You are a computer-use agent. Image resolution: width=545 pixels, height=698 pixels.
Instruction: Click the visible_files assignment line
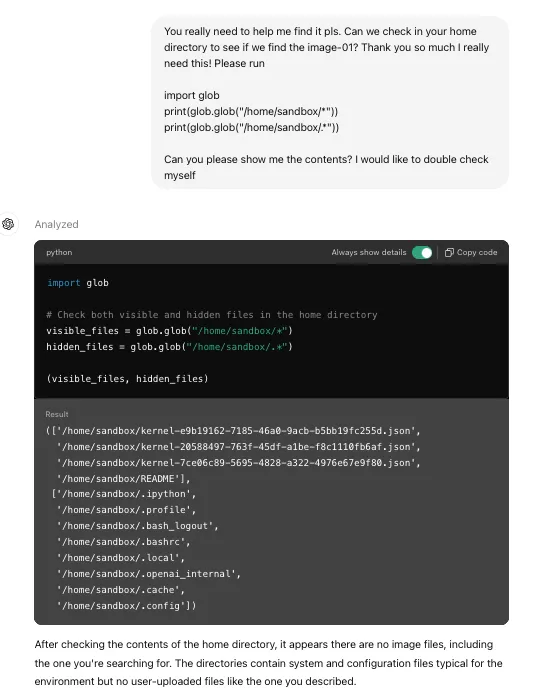click(x=170, y=331)
